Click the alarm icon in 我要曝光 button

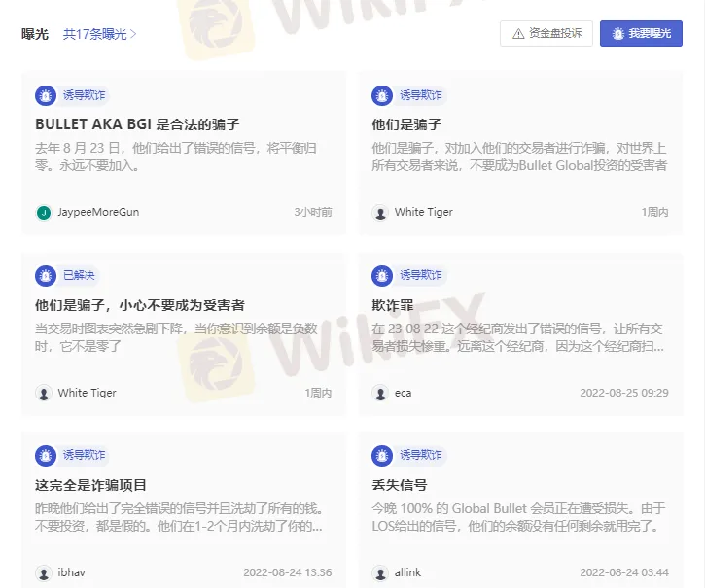[618, 34]
